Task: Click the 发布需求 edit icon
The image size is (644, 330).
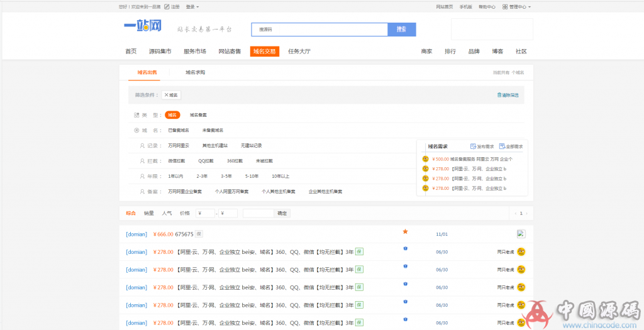Action: point(473,146)
